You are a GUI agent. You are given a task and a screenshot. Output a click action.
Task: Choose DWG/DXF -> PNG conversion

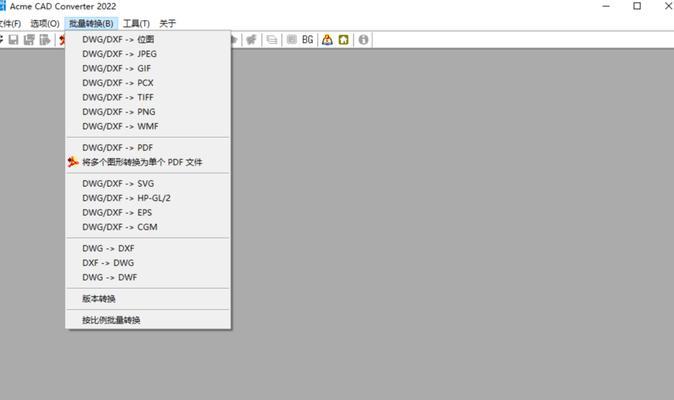click(148, 112)
